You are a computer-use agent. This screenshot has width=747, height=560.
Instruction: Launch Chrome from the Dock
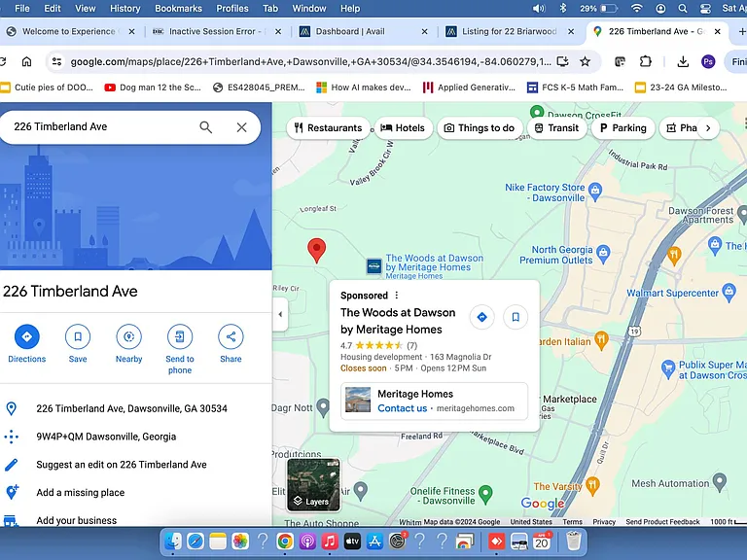pos(284,542)
